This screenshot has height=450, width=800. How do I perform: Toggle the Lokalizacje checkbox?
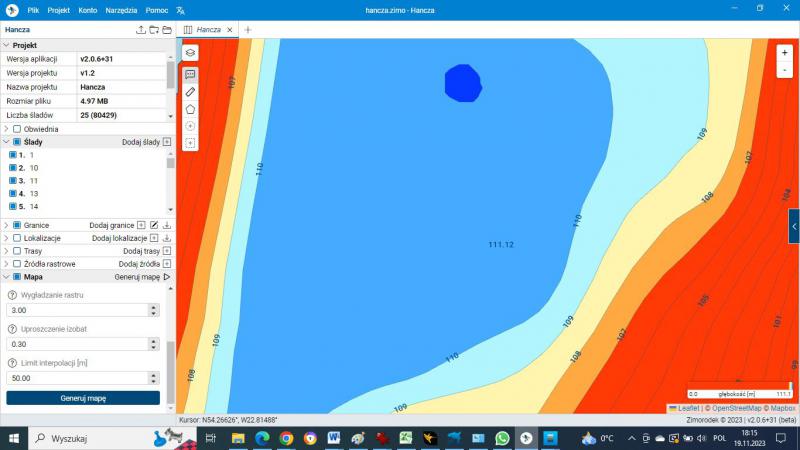click(17, 238)
